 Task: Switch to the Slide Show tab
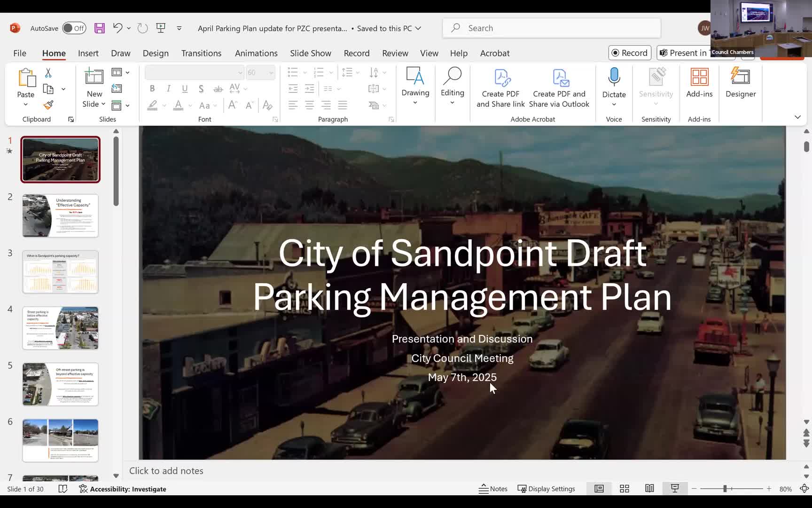(x=310, y=53)
